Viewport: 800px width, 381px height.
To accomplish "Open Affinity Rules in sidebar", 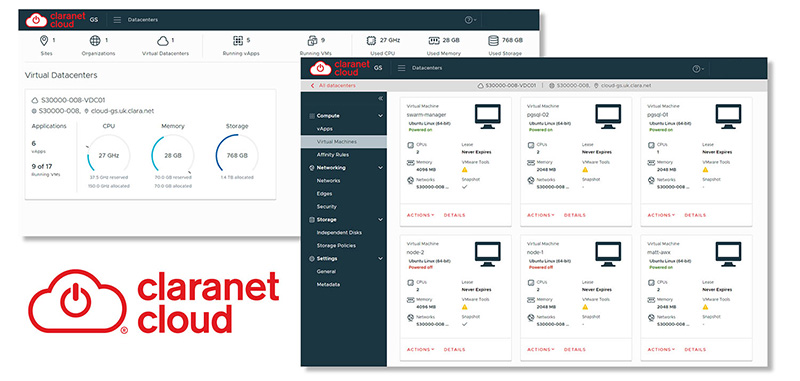I will pos(333,155).
